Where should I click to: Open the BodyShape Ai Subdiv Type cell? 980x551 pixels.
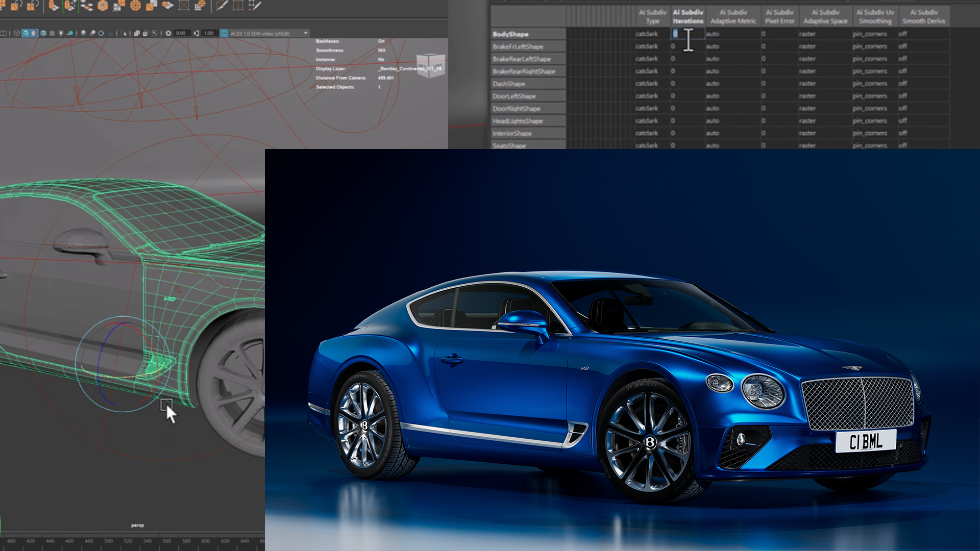pyautogui.click(x=652, y=34)
